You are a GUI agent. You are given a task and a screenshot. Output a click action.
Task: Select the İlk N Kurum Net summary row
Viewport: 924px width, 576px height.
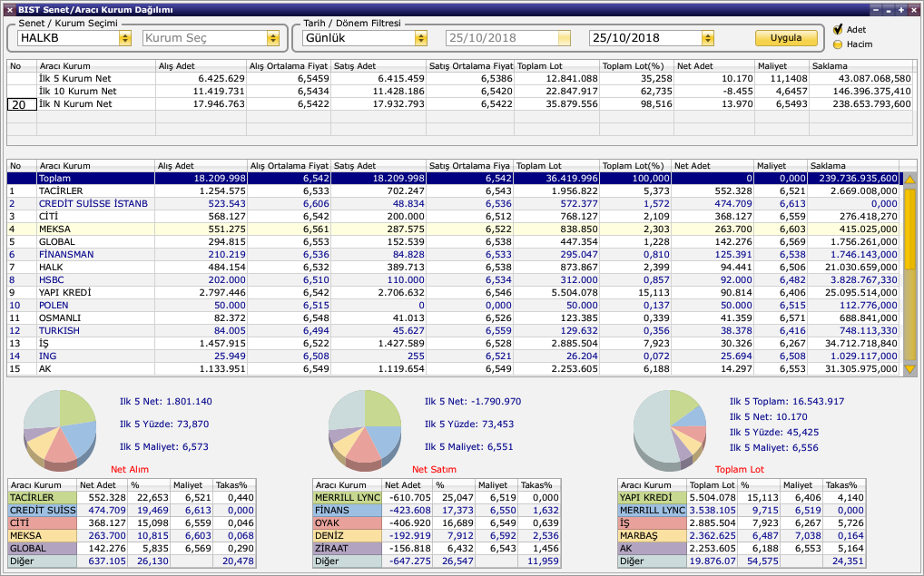coord(459,104)
